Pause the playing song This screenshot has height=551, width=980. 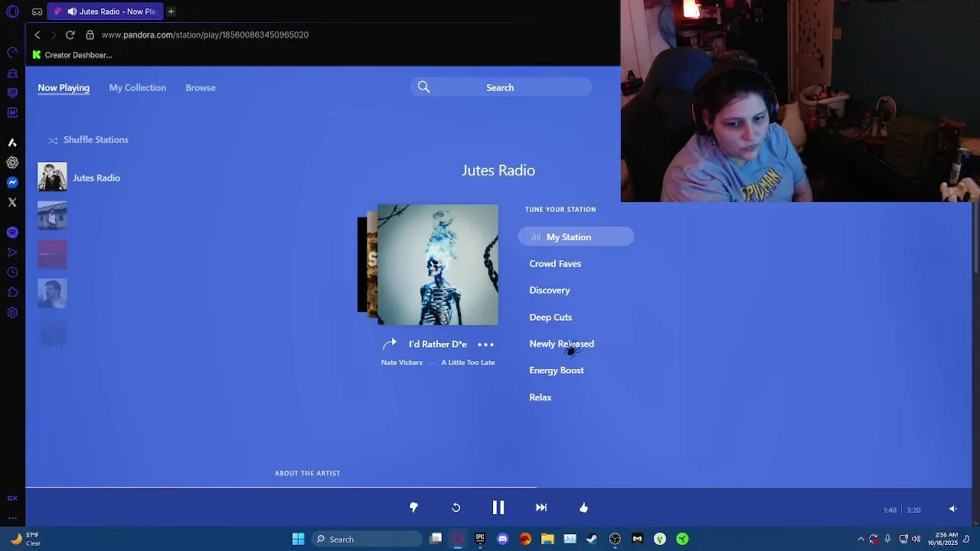click(498, 507)
